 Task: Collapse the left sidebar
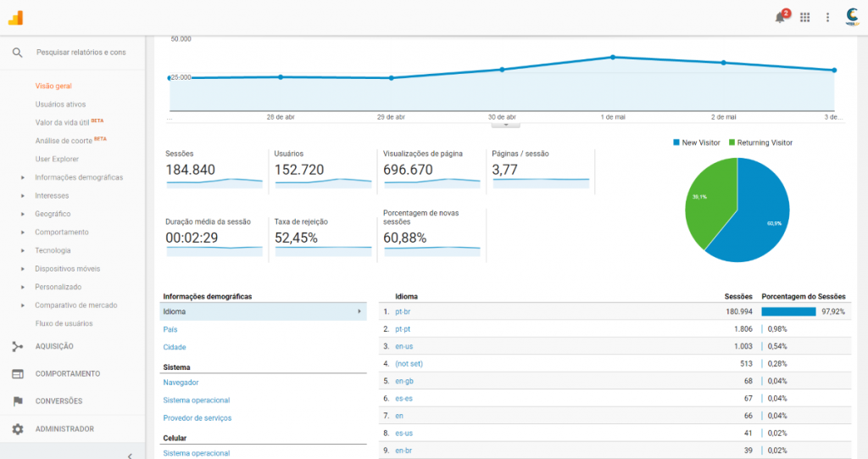[129, 456]
